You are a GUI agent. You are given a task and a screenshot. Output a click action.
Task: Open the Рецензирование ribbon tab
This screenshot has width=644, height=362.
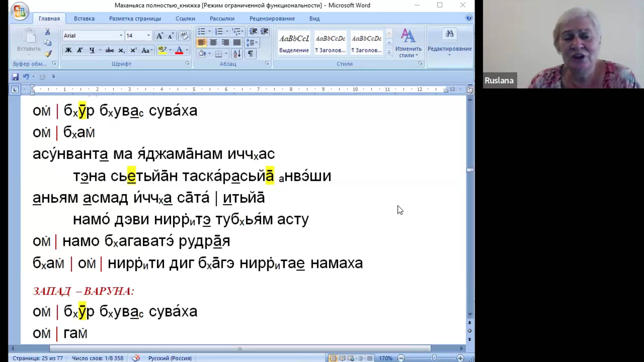[x=272, y=19]
